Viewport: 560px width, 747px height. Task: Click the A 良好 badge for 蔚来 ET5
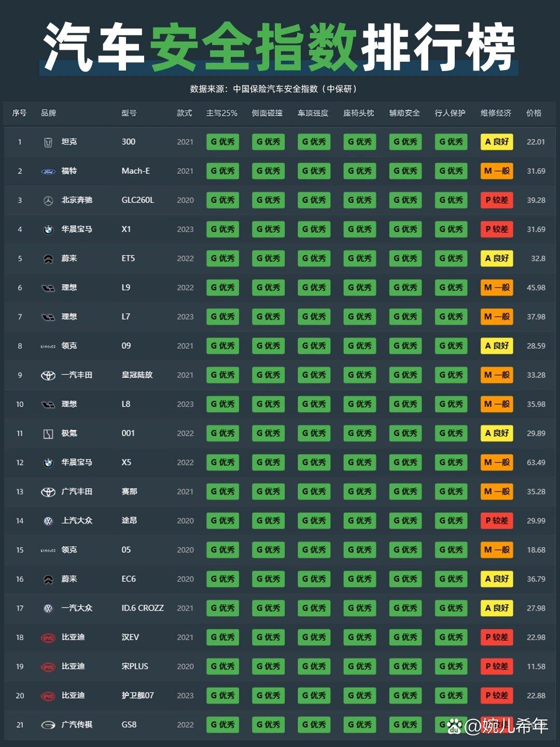[497, 258]
